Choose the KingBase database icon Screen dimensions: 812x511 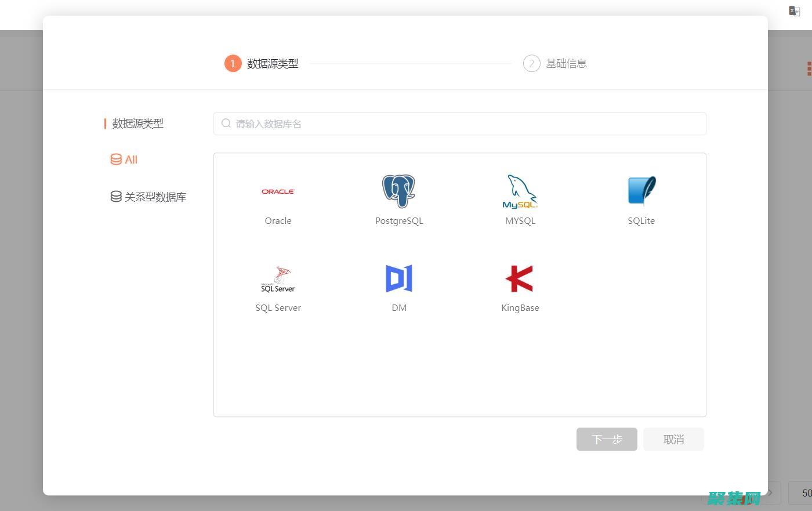coord(520,278)
